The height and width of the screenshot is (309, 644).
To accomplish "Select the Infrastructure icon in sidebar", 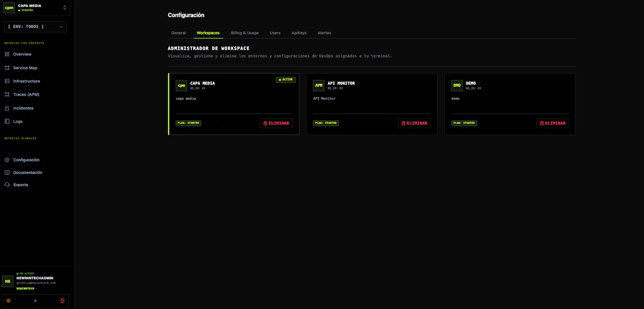I will coord(7,81).
